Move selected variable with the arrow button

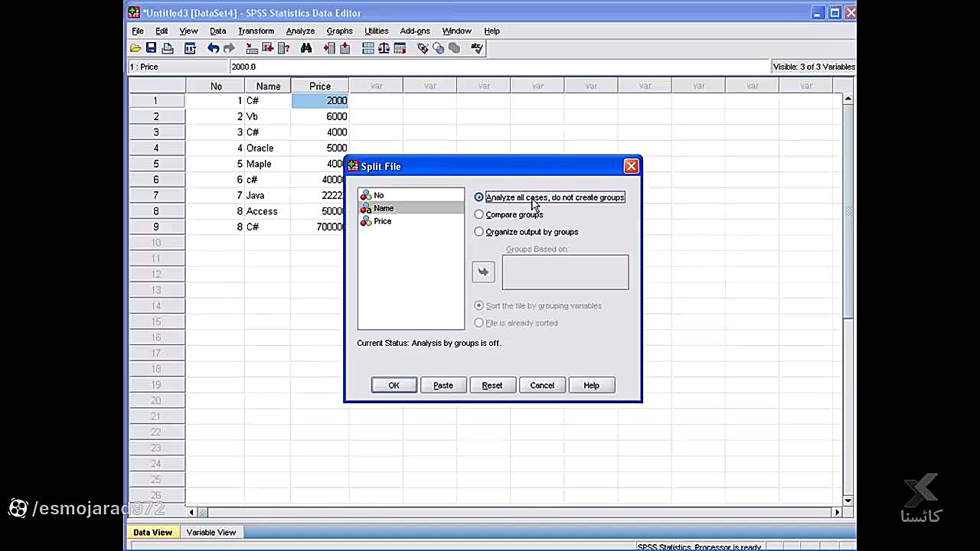[483, 272]
